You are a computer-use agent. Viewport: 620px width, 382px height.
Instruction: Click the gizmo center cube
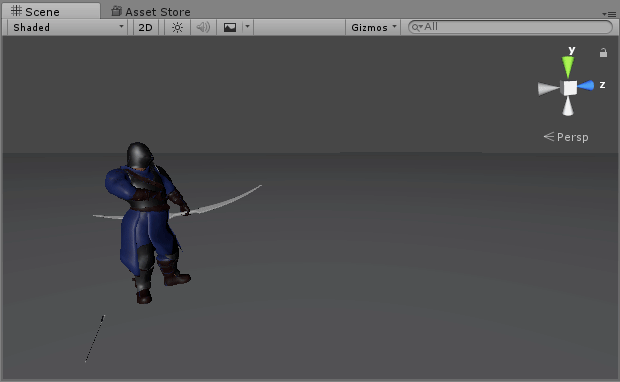(569, 88)
